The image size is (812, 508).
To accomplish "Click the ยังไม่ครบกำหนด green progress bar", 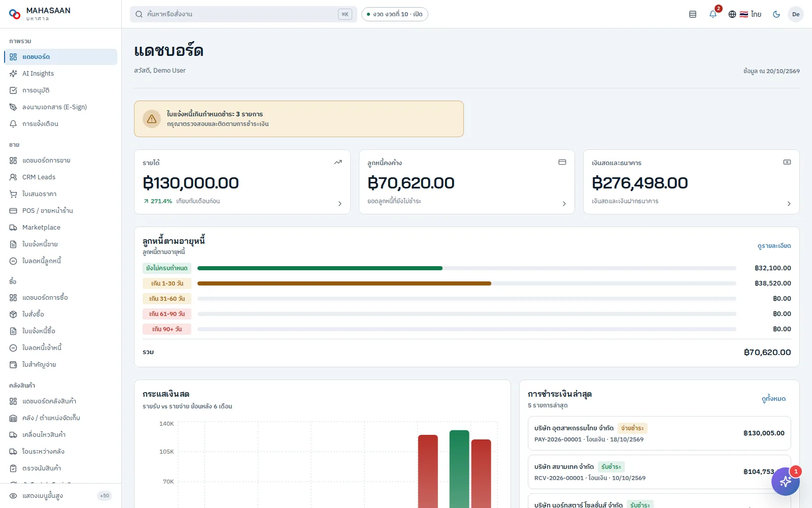I will click(x=320, y=268).
